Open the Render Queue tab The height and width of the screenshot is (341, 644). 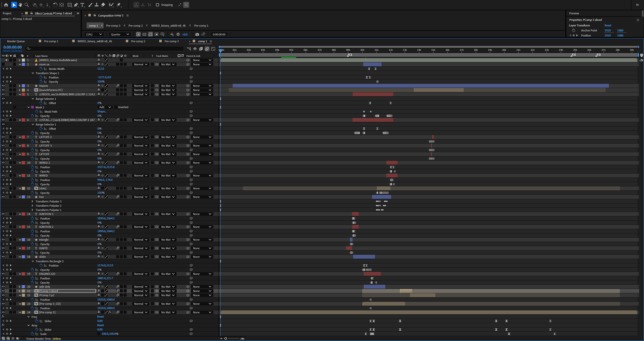(16, 41)
